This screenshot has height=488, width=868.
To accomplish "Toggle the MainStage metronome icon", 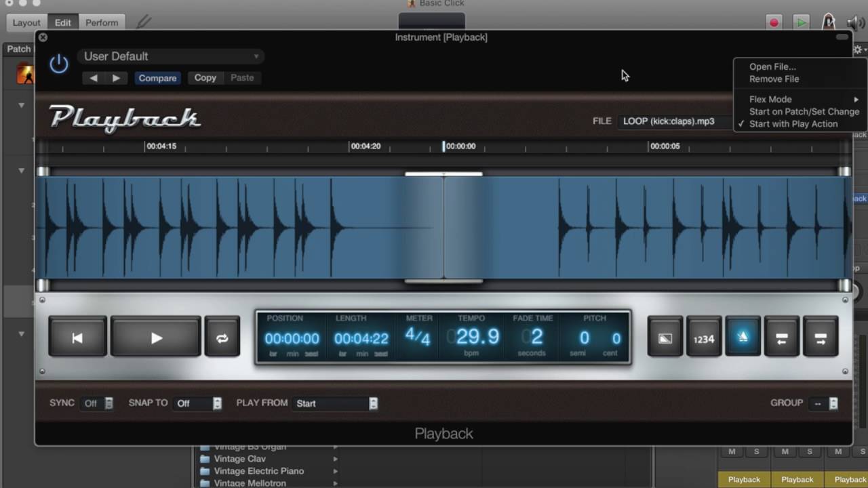I will tap(828, 22).
